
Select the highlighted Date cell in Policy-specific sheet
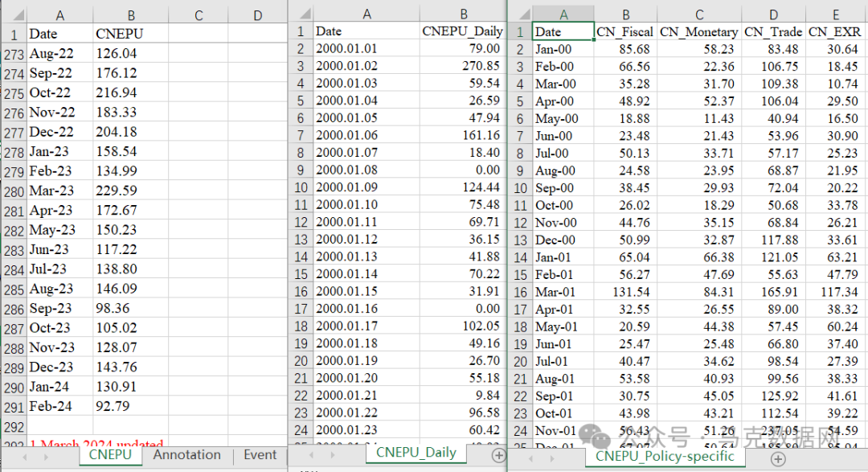click(x=563, y=32)
